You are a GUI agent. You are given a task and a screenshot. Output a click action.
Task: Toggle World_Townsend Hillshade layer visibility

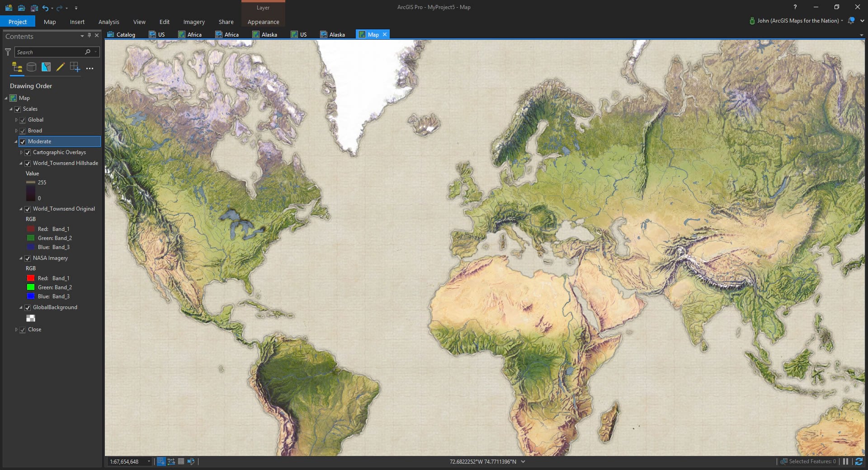[28, 164]
